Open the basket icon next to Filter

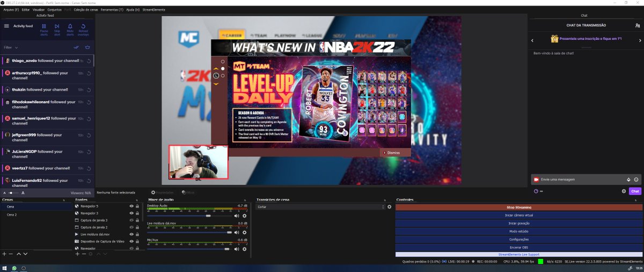pos(87,47)
